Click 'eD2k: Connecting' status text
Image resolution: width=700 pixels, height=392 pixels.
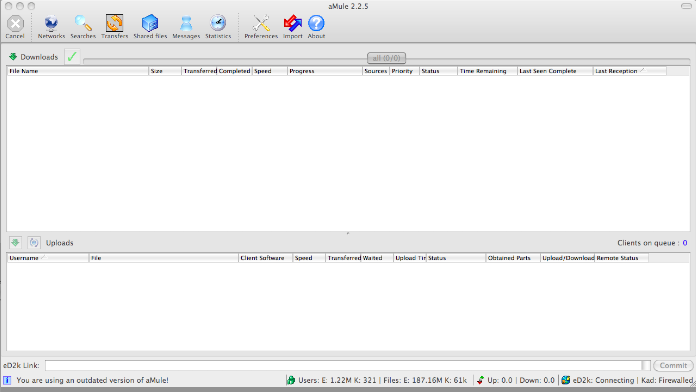point(603,380)
